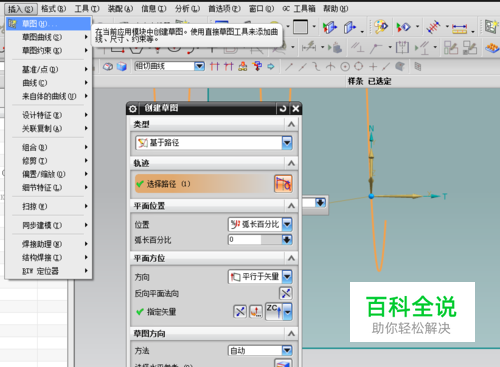Open the 扫掠 submenu

(x=49, y=206)
